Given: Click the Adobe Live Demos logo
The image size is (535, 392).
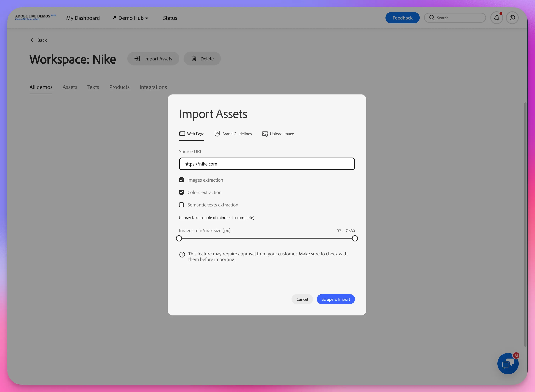Looking at the screenshot, I should click(x=36, y=17).
